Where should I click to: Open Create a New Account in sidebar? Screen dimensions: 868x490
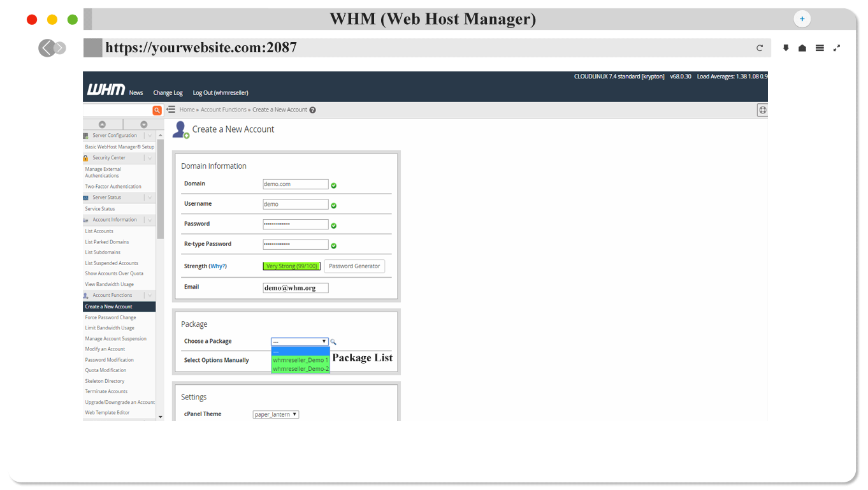(x=119, y=307)
